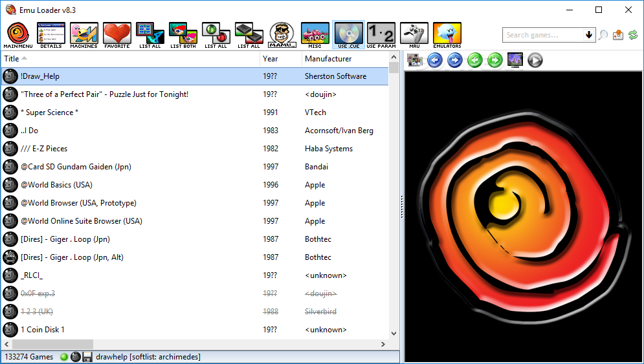This screenshot has height=364, width=644.
Task: Click the LIST BOTH toolbar icon
Action: [183, 35]
